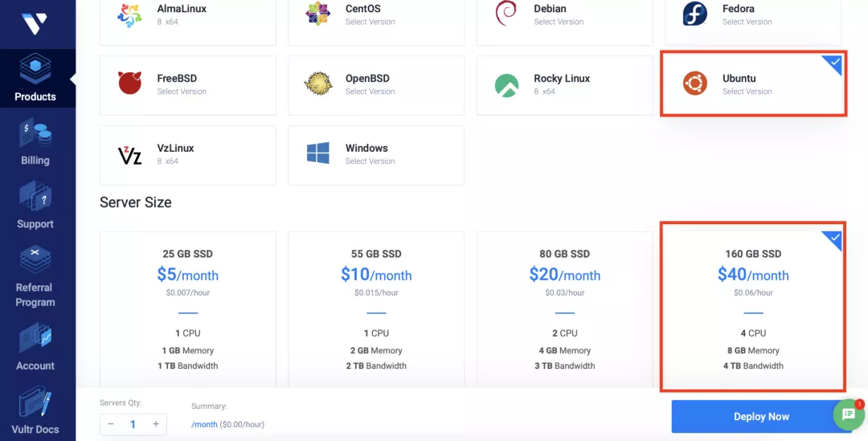Image resolution: width=868 pixels, height=441 pixels.
Task: Click the Server Size heading
Action: (136, 202)
